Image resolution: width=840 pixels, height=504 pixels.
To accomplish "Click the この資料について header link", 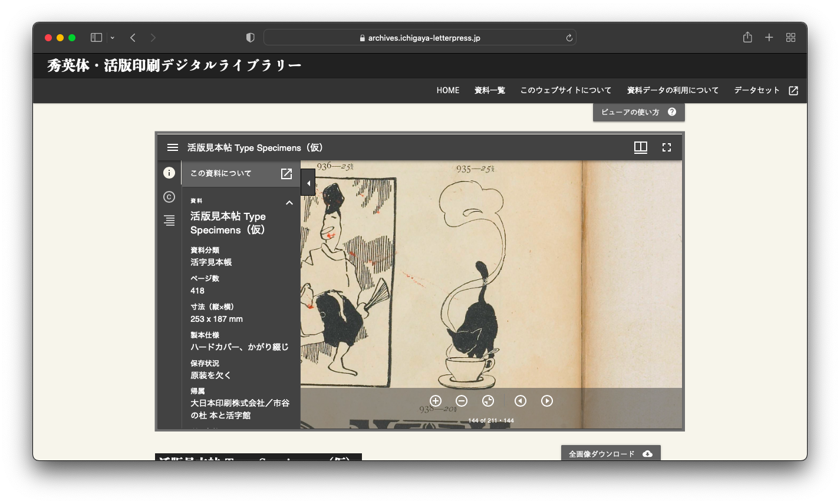I will pyautogui.click(x=221, y=173).
